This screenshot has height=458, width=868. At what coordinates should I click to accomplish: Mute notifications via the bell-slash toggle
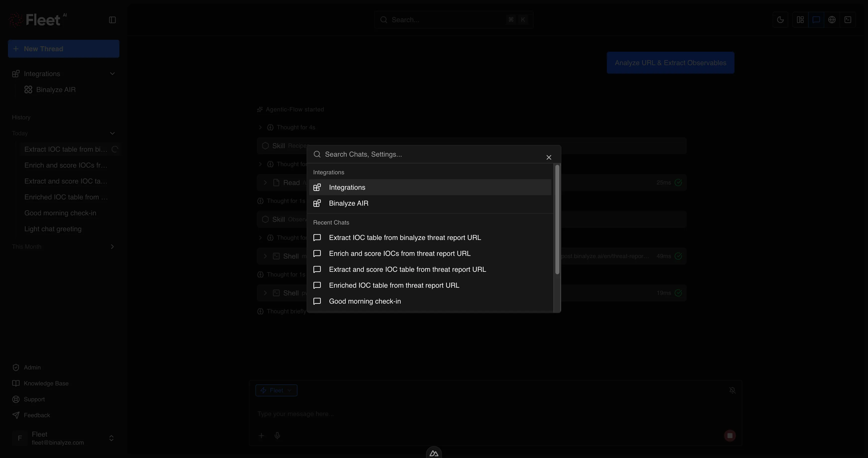[732, 390]
